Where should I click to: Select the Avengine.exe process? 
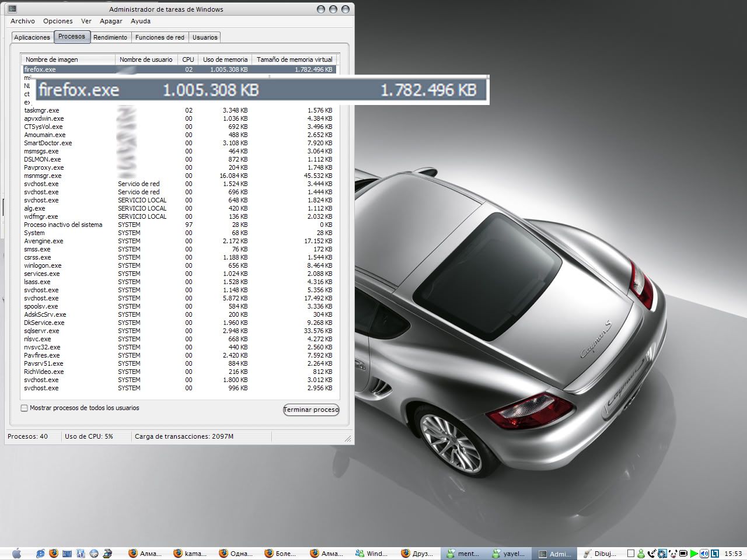click(x=179, y=241)
